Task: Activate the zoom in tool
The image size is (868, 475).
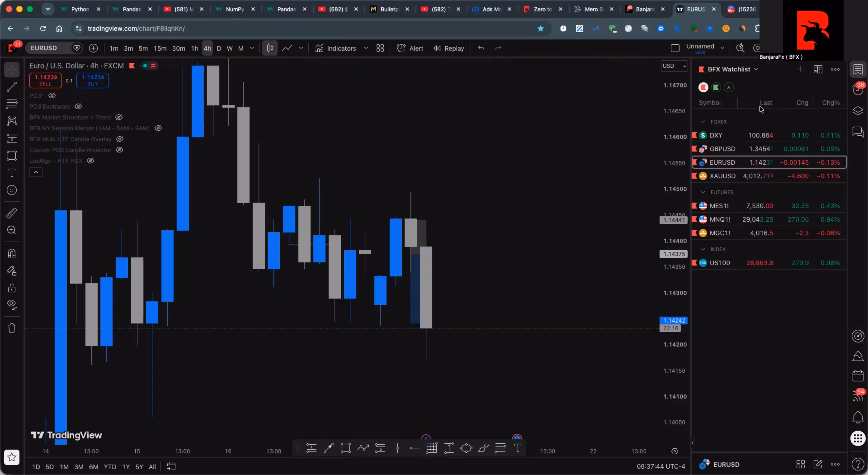Action: [x=12, y=230]
